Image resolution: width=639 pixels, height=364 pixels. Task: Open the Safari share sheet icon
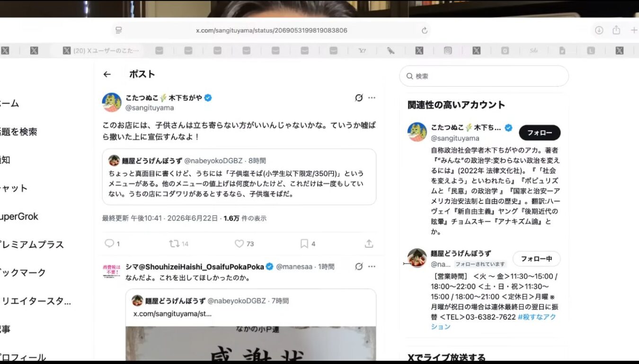click(616, 30)
